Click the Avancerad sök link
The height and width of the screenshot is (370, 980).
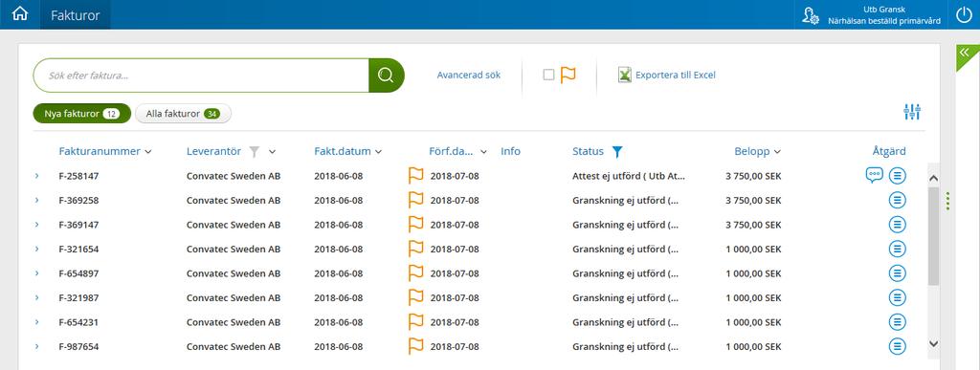pos(469,75)
